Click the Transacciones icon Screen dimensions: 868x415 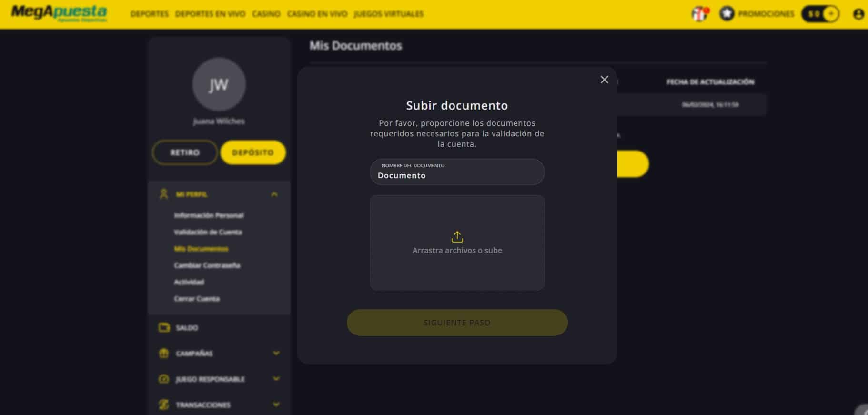[164, 405]
